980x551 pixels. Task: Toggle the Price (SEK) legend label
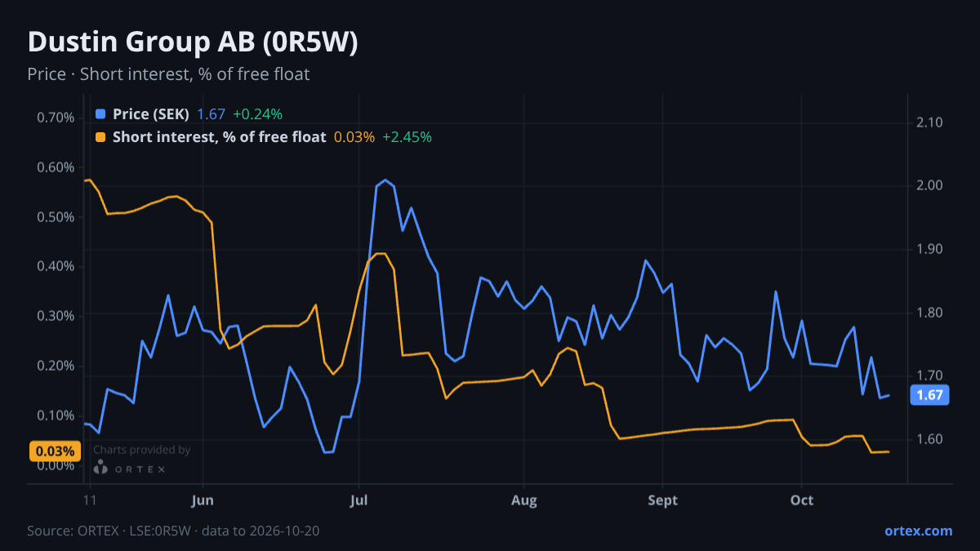(151, 114)
